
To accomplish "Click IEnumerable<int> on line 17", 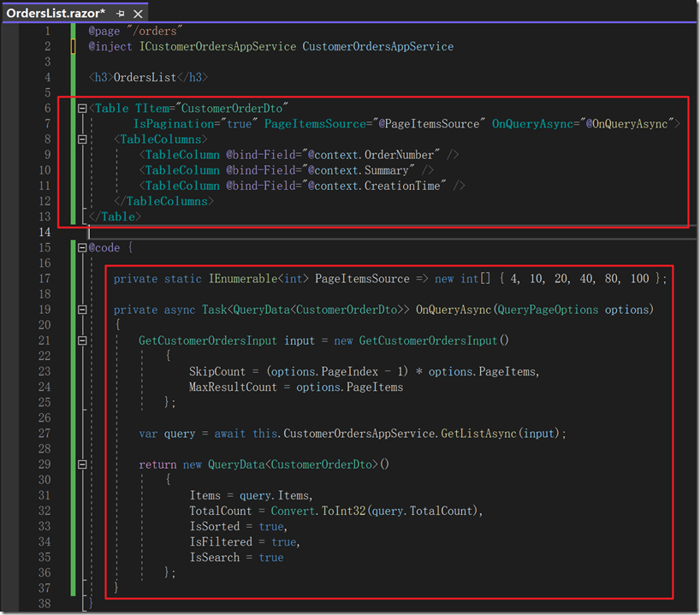I will click(x=258, y=279).
